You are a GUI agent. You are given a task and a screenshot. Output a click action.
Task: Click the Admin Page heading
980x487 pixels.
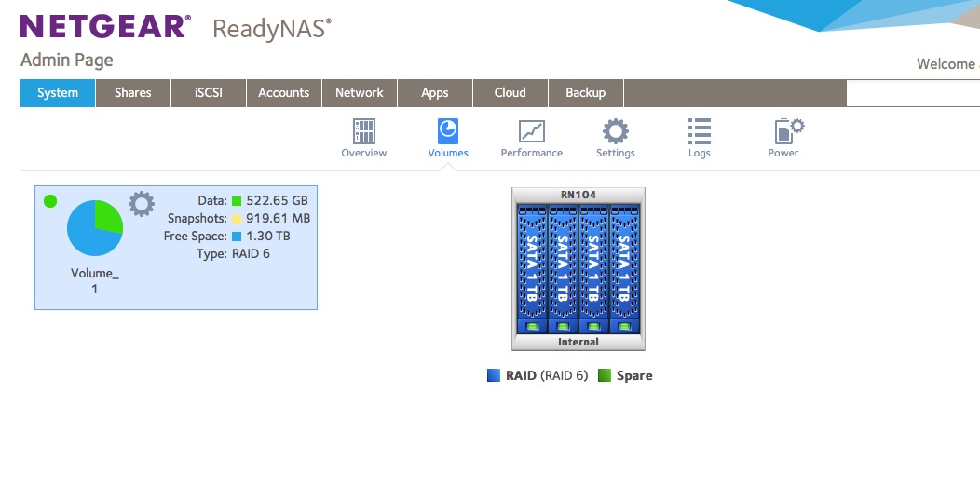coord(67,61)
